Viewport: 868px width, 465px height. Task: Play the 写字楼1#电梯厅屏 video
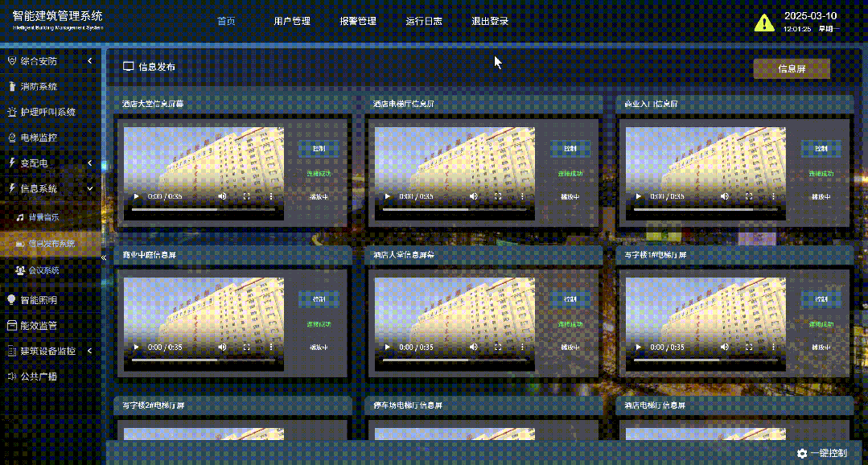pos(638,347)
